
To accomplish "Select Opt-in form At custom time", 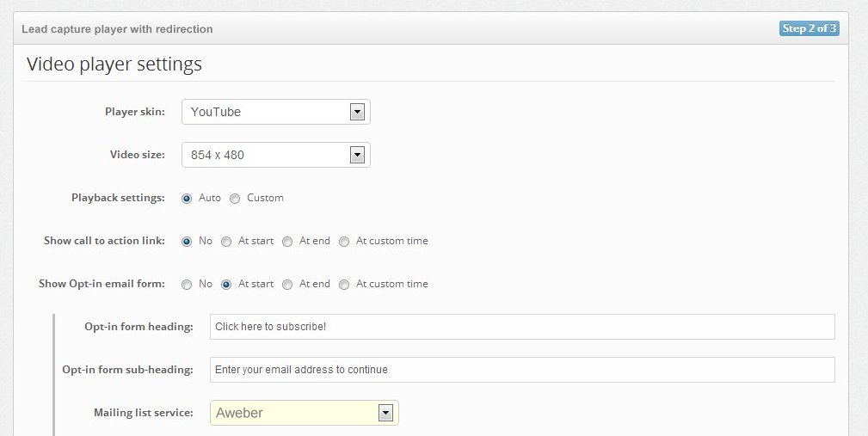I will point(344,285).
